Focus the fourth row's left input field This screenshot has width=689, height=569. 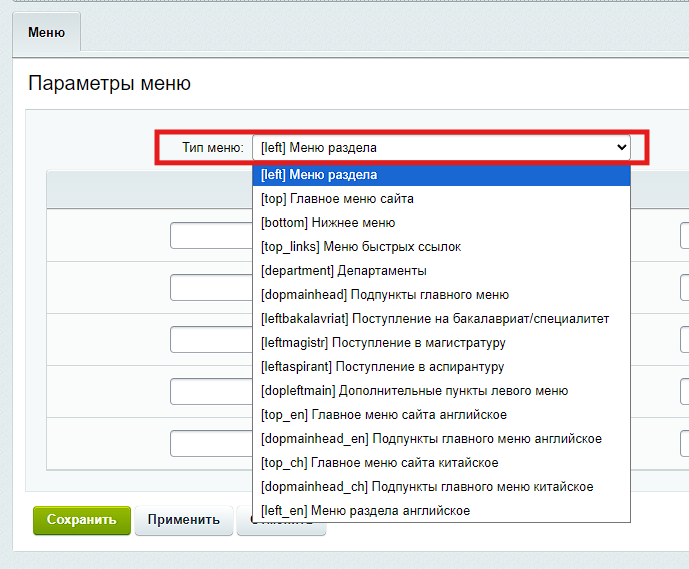[x=212, y=391]
